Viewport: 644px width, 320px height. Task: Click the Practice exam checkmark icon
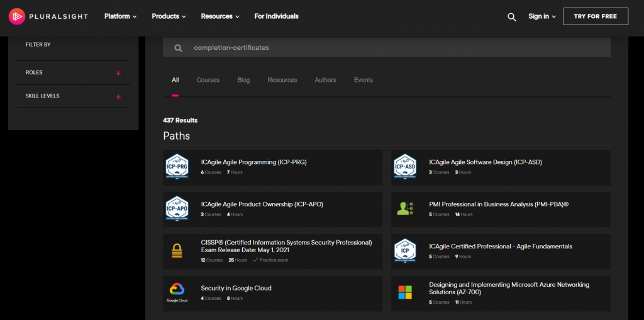[255, 260]
